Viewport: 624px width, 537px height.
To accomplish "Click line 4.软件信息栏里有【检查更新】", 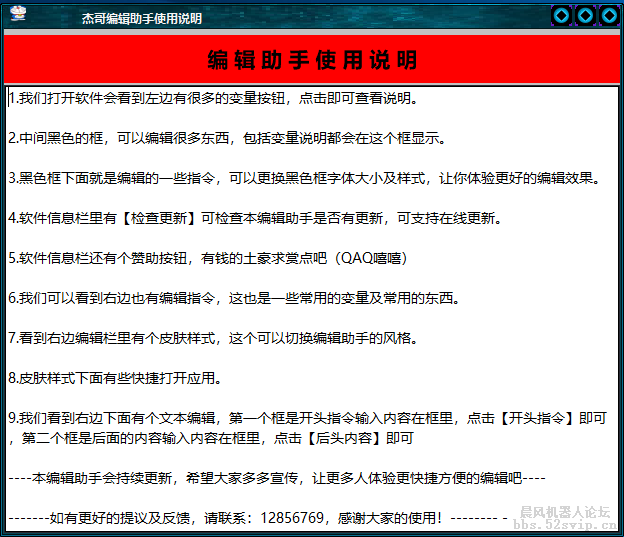I will (x=255, y=218).
